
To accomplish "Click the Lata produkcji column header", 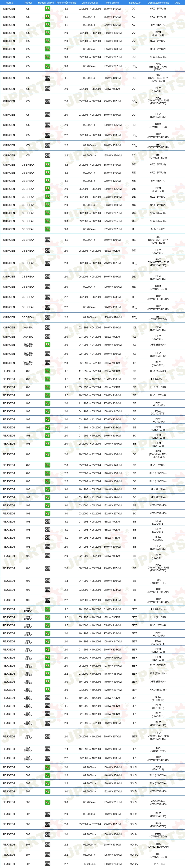I will pyautogui.click(x=90, y=2).
